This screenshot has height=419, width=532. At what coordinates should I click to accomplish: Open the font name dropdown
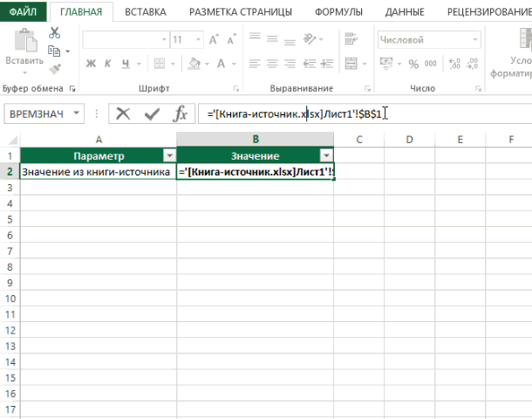pyautogui.click(x=164, y=40)
